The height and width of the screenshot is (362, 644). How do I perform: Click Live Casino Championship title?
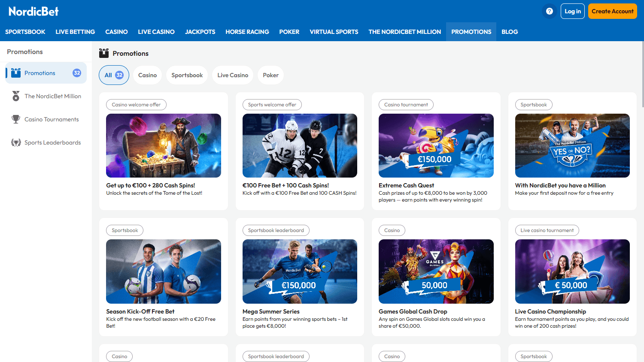click(550, 311)
